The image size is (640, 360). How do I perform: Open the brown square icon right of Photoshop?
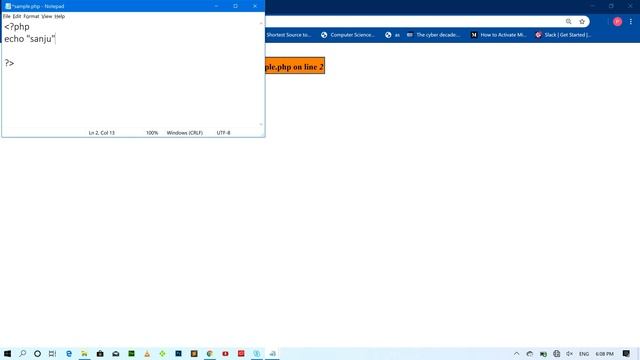click(x=194, y=353)
